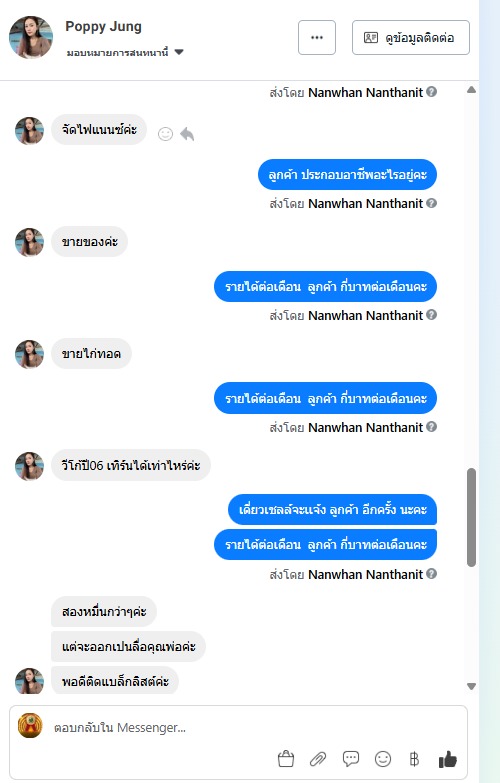The width and height of the screenshot is (500, 783).
Task: Click the page avatar in reply box
Action: point(30,726)
